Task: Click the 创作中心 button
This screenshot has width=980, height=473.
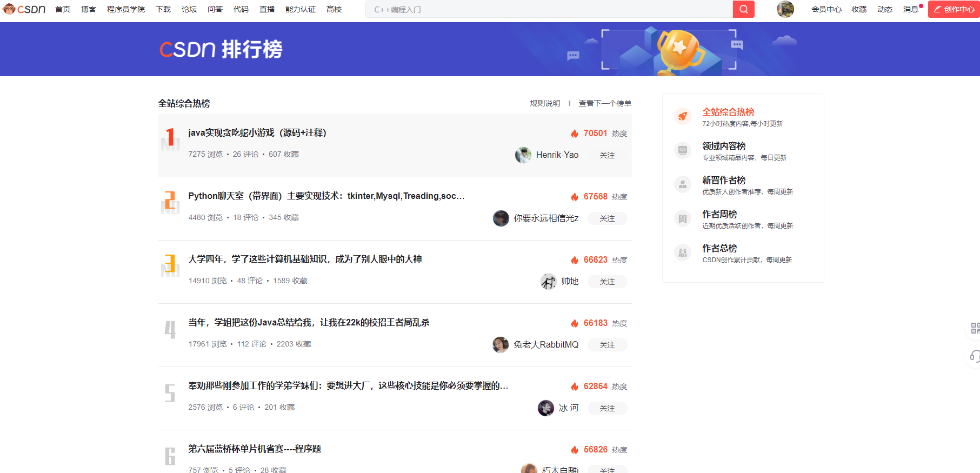Action: pyautogui.click(x=954, y=9)
